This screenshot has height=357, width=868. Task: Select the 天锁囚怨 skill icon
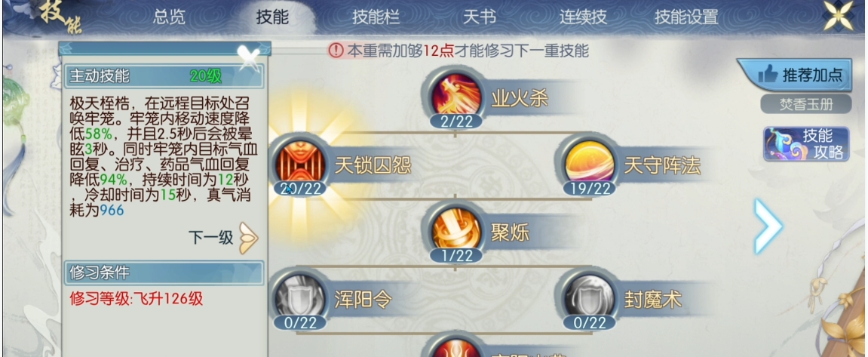(299, 162)
